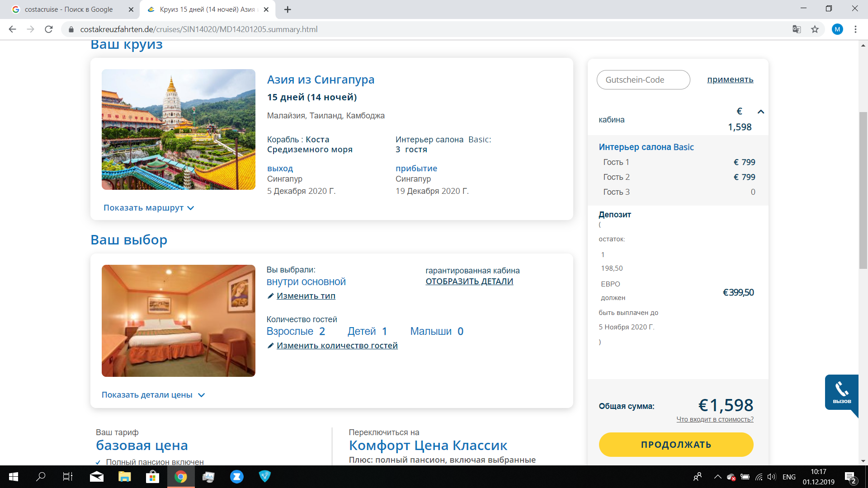868x488 pixels.
Task: Expand Показать маршрут
Action: coord(149,208)
